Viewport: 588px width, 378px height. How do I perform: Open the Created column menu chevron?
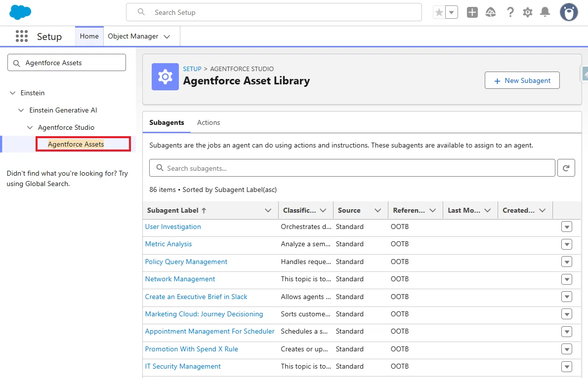point(542,211)
